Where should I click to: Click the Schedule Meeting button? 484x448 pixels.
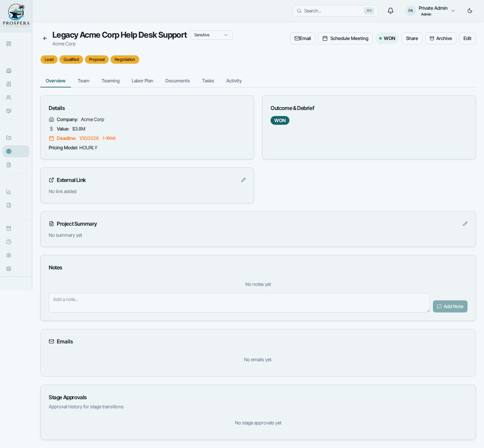tap(345, 38)
